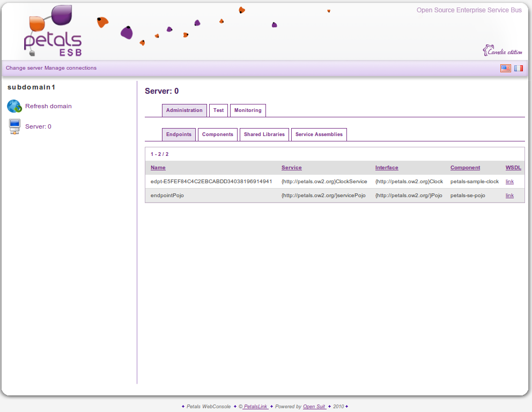Switch language using the US flag icon
The height and width of the screenshot is (412, 532).
pos(505,68)
